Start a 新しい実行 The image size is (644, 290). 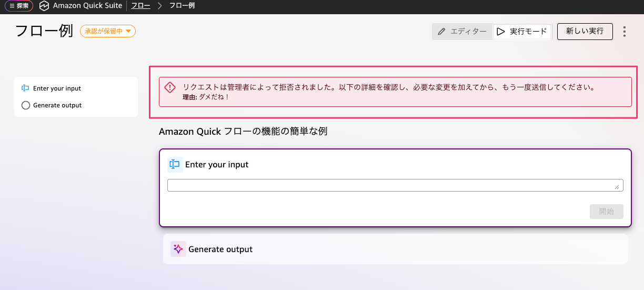pyautogui.click(x=585, y=31)
